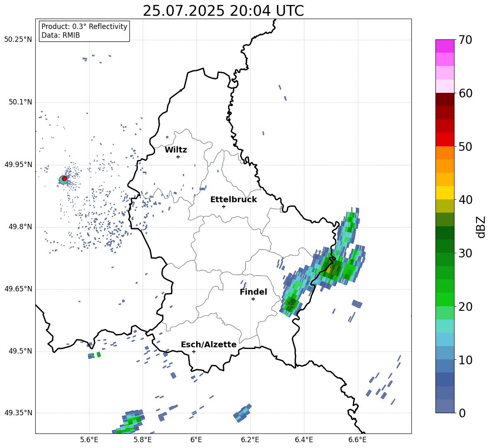
Task: Click the Findel station cross marker
Action: (x=253, y=299)
